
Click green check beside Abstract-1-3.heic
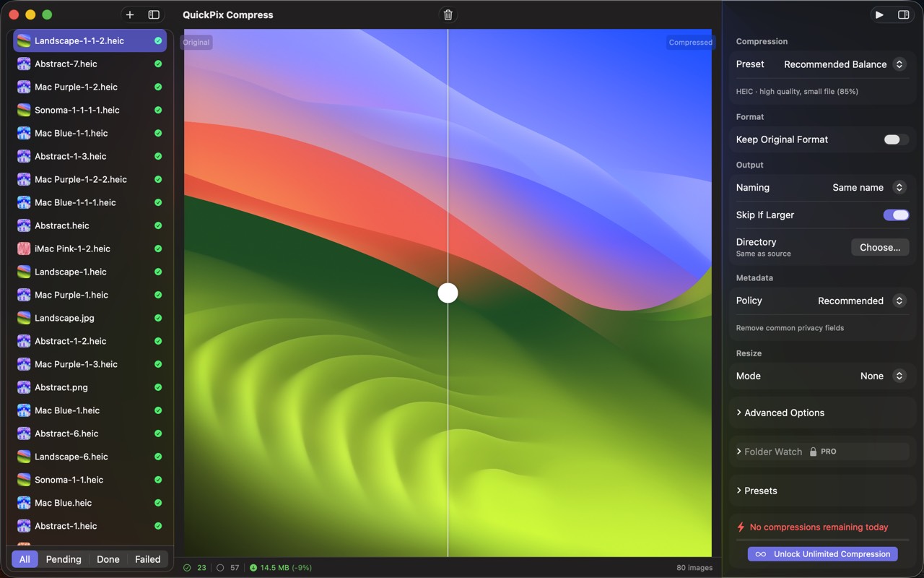click(158, 156)
